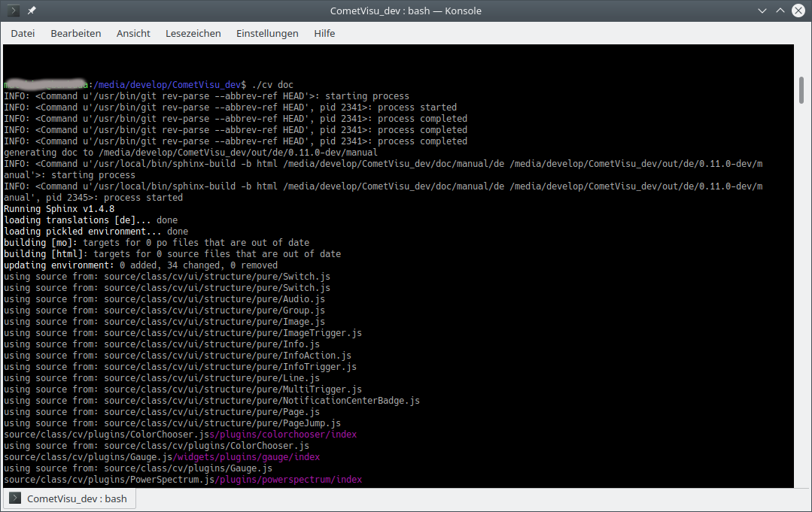The width and height of the screenshot is (812, 512).
Task: Click the line with pure/Page.js
Action: 162,412
